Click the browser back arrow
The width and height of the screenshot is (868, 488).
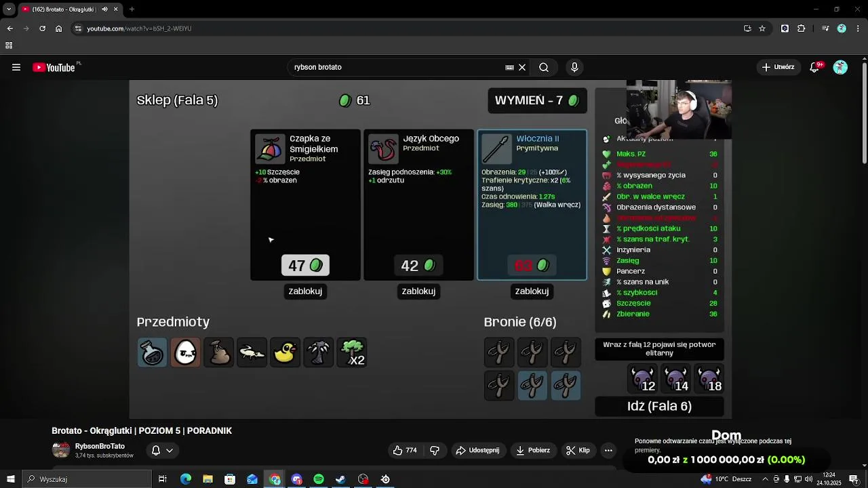click(x=9, y=28)
